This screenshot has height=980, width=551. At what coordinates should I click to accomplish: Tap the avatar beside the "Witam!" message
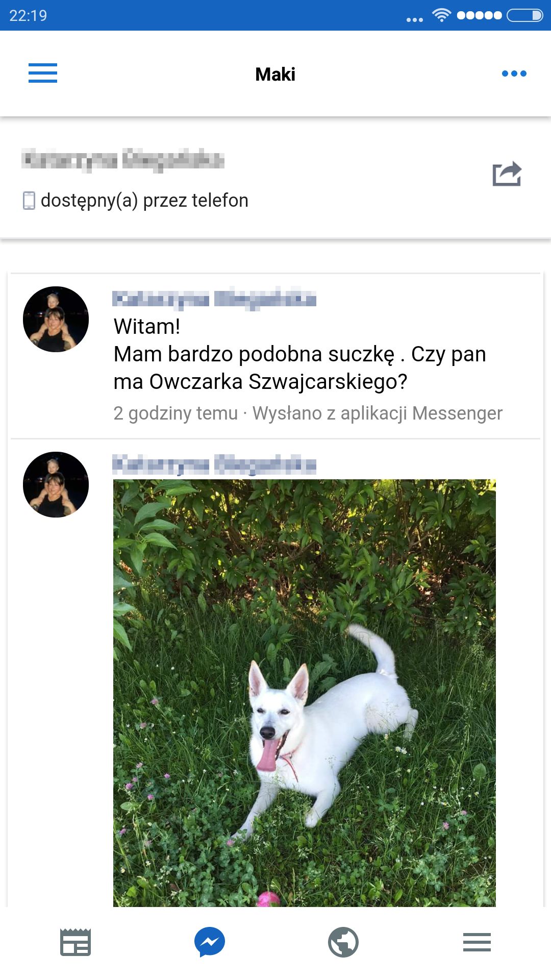tap(56, 319)
